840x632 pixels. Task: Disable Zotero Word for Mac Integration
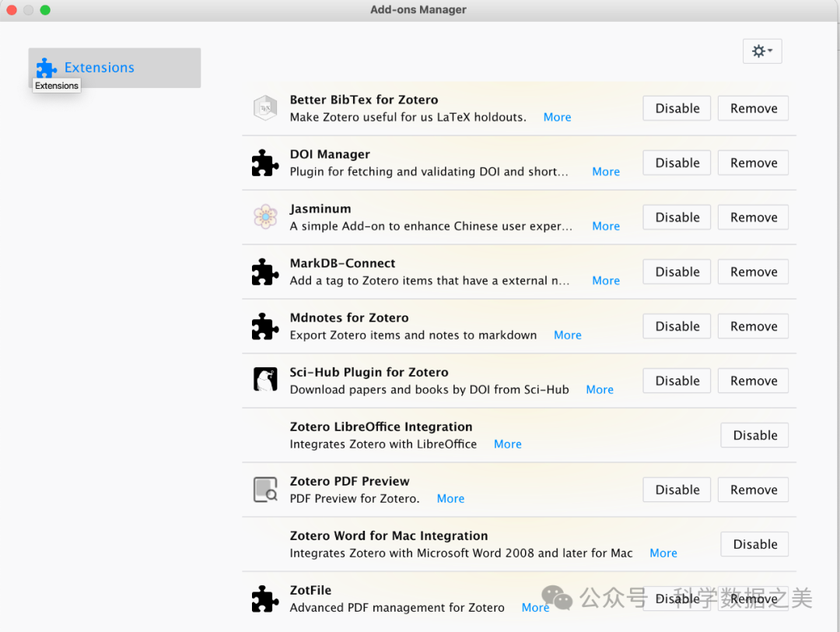(x=754, y=544)
